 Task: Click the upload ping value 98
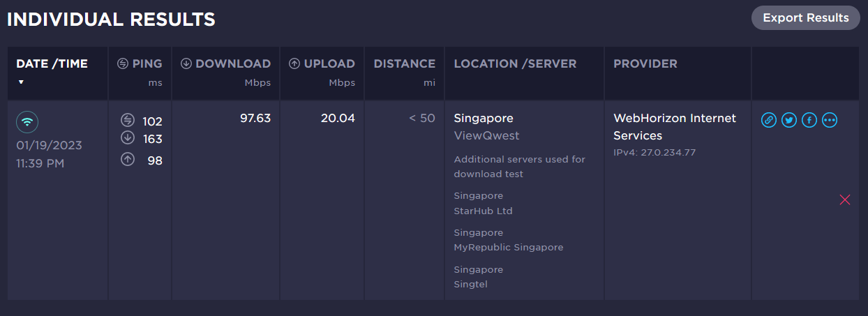[x=155, y=160]
